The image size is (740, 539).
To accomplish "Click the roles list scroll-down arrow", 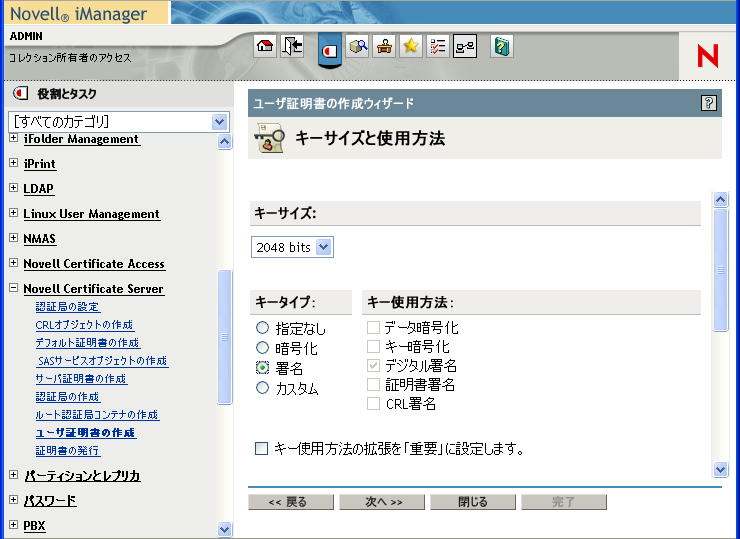I will point(225,529).
